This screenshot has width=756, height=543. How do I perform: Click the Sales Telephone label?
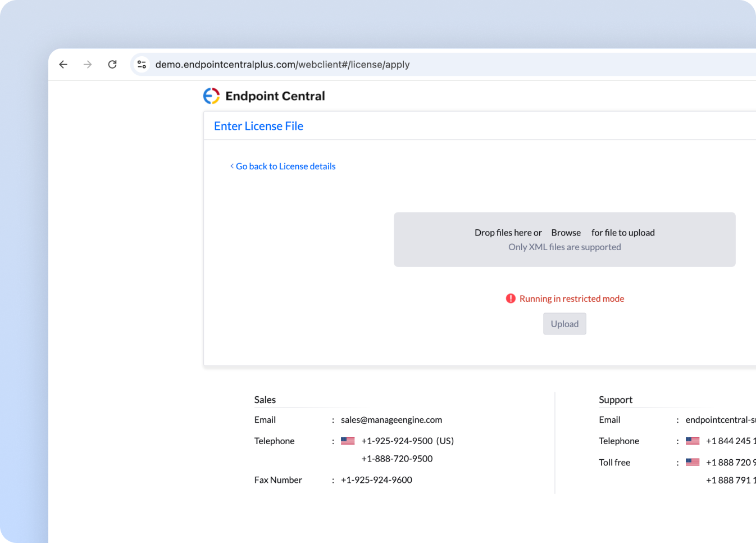[x=274, y=441]
